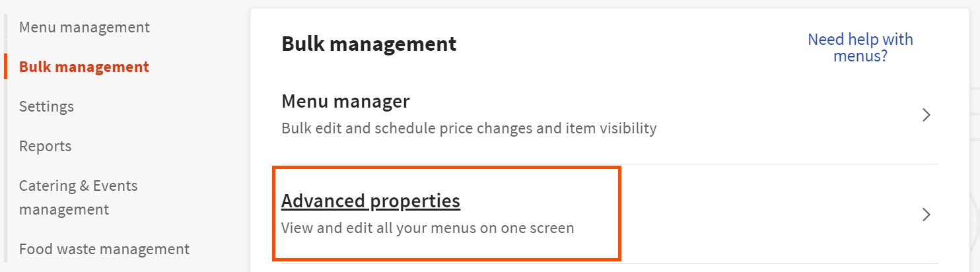Screen dimensions: 980x272
Task: Click 'View and edit all your menus' text
Action: (427, 228)
